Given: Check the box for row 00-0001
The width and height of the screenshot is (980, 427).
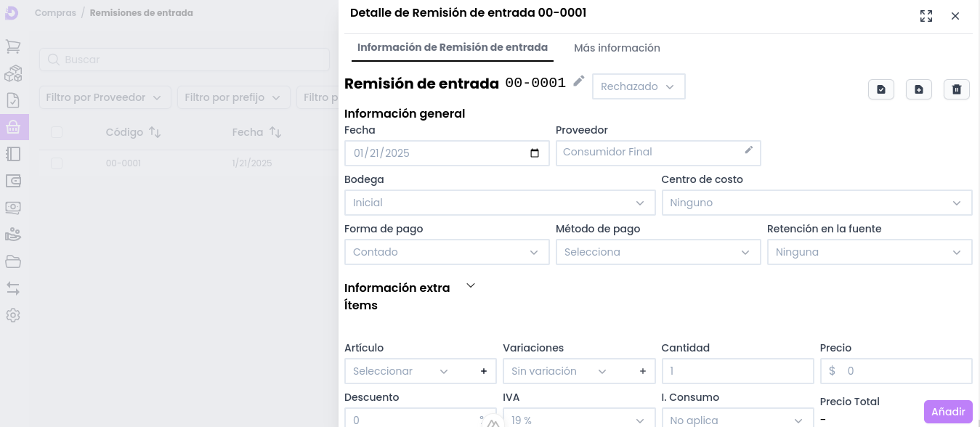Looking at the screenshot, I should 57,163.
